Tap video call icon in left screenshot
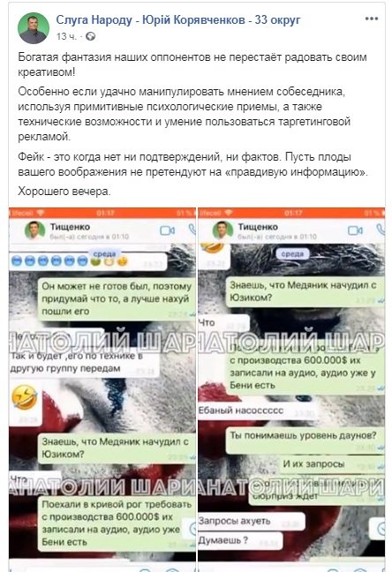 point(167,230)
